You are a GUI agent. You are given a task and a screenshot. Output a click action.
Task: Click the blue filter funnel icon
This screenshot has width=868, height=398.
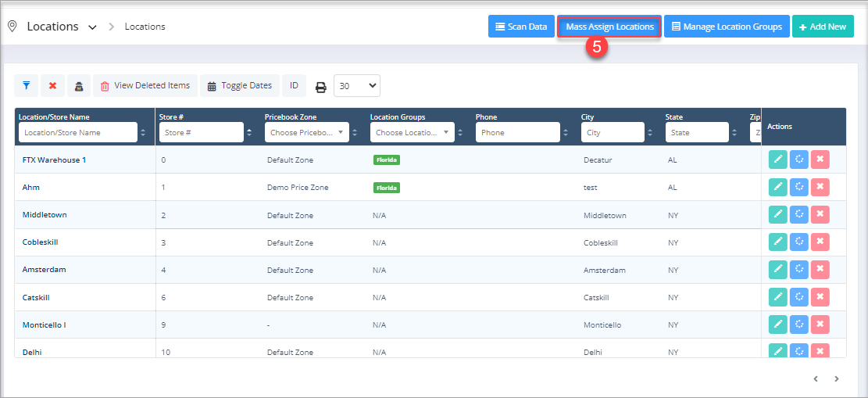tap(27, 85)
